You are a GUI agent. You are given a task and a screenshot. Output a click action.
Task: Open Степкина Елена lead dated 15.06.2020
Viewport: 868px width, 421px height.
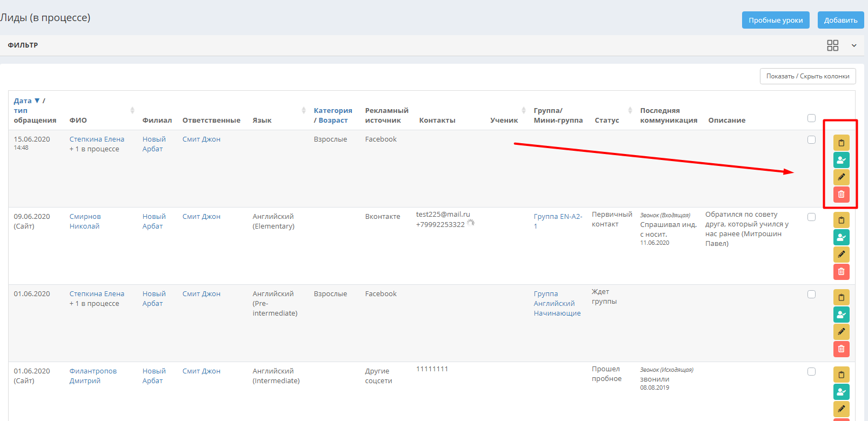97,139
